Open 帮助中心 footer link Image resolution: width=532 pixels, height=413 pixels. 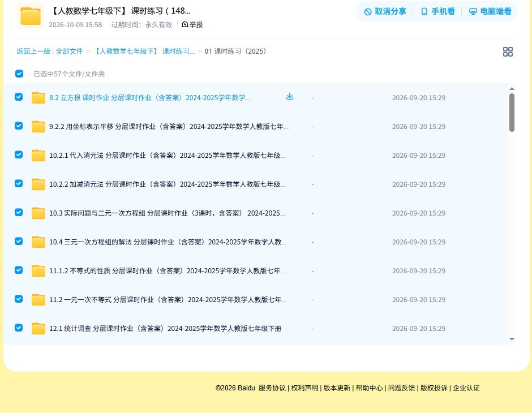[x=369, y=388]
